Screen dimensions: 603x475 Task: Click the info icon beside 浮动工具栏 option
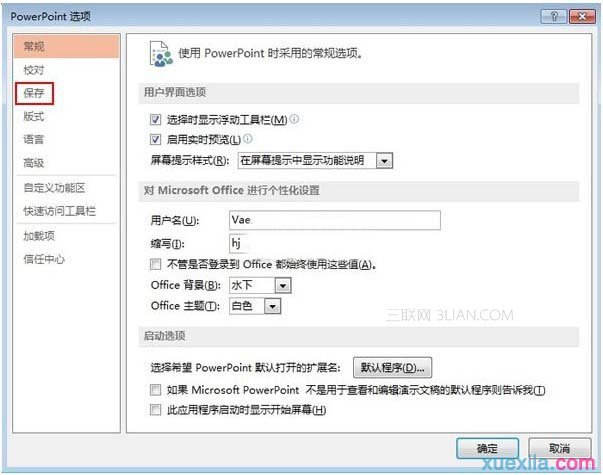294,119
